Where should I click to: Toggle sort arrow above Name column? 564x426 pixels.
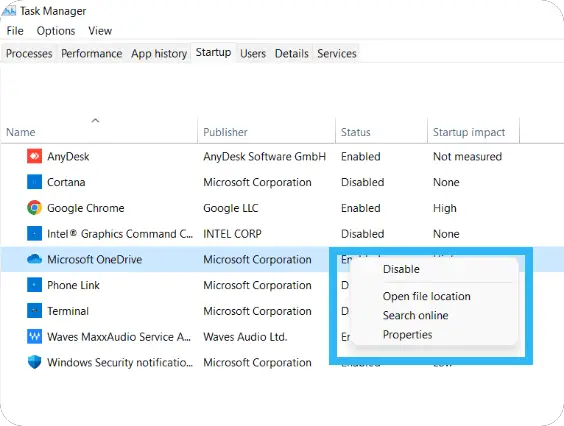click(x=95, y=120)
